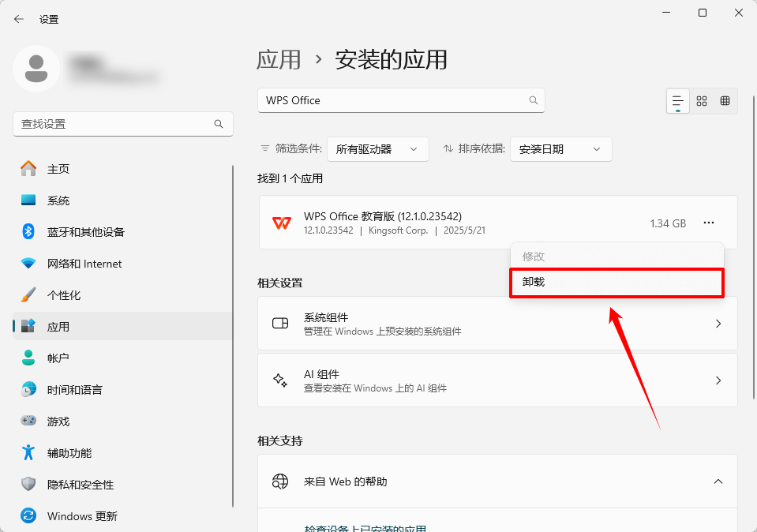
Task: Click the 应用 breadcrumb link
Action: [279, 60]
